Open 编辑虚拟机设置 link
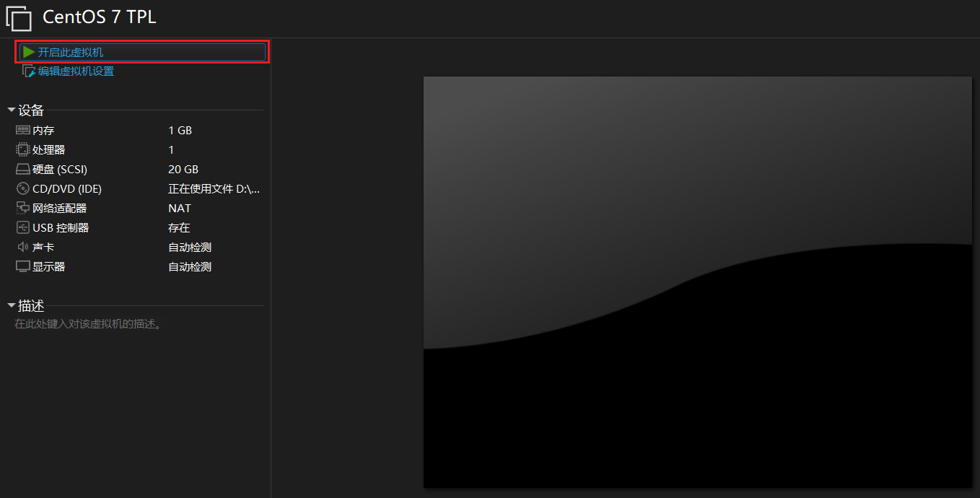 click(x=76, y=71)
